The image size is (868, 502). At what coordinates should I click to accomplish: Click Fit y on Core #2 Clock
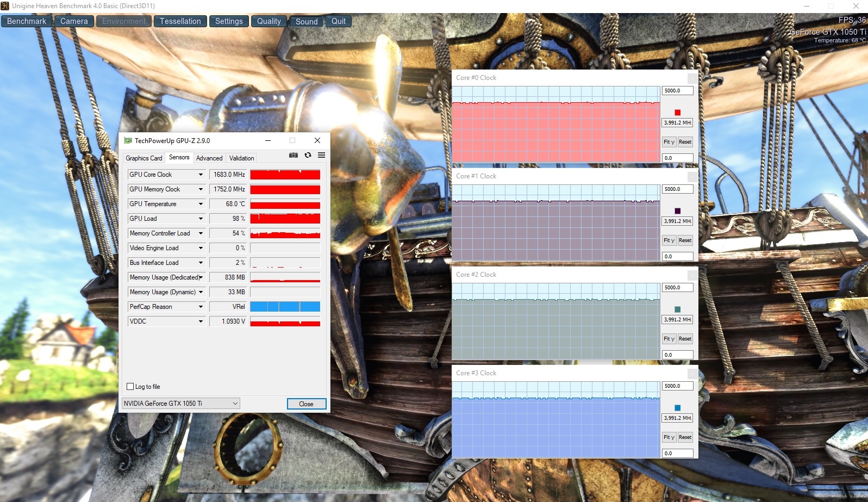click(669, 339)
